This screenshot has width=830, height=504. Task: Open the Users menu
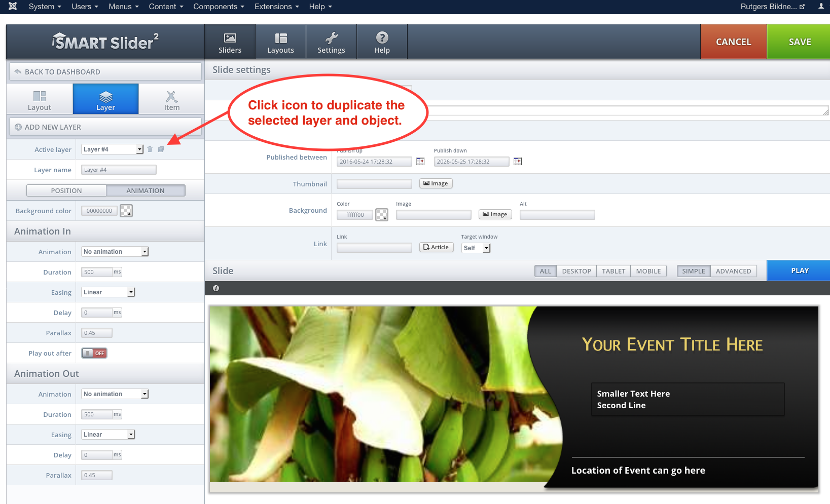coord(85,7)
